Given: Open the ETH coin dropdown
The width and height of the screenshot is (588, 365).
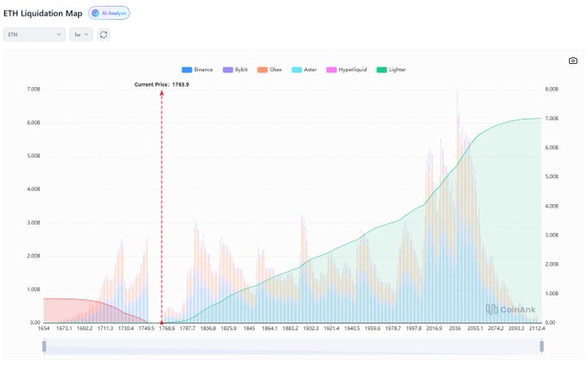Looking at the screenshot, I should (x=34, y=35).
